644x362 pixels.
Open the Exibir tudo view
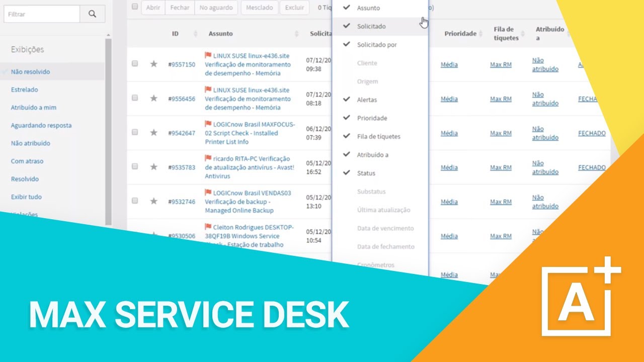coord(26,197)
